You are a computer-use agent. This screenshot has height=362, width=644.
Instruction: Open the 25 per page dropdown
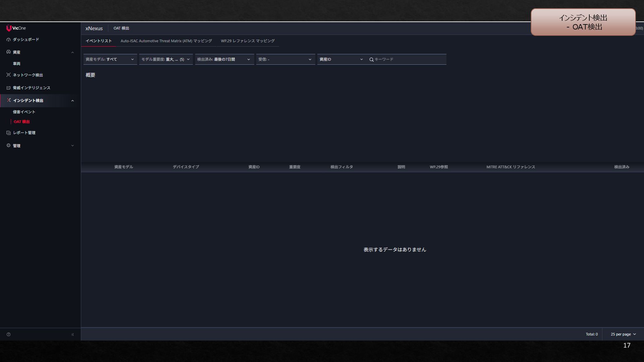(x=623, y=334)
